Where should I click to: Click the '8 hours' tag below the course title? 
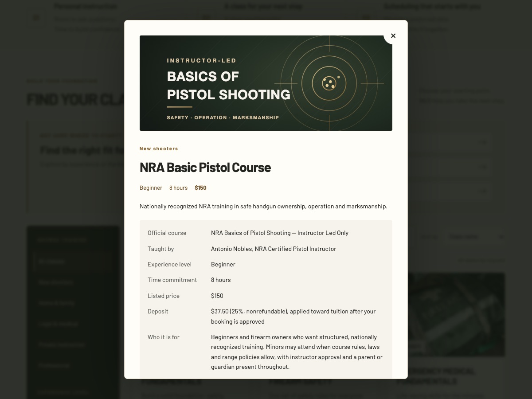coord(178,188)
